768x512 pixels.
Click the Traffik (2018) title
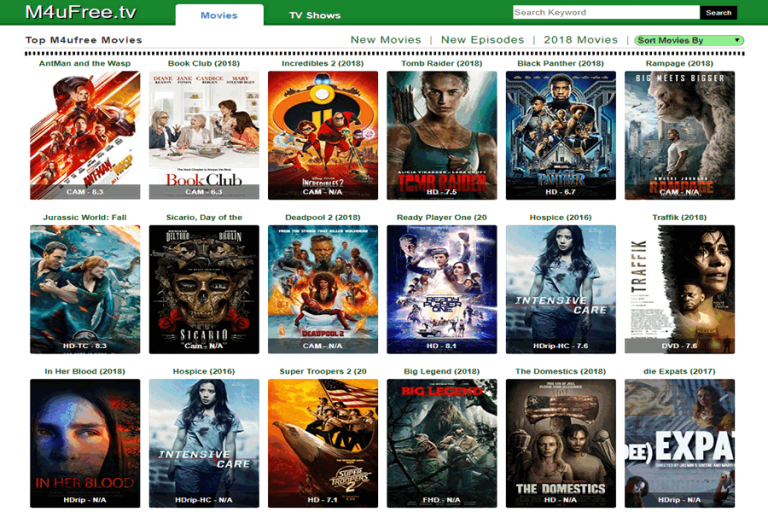tap(679, 217)
